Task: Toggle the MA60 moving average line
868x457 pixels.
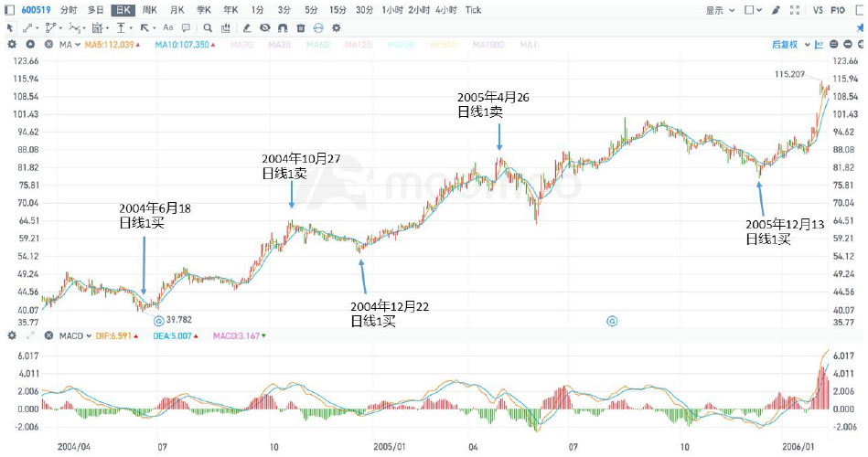Action: pyautogui.click(x=317, y=44)
